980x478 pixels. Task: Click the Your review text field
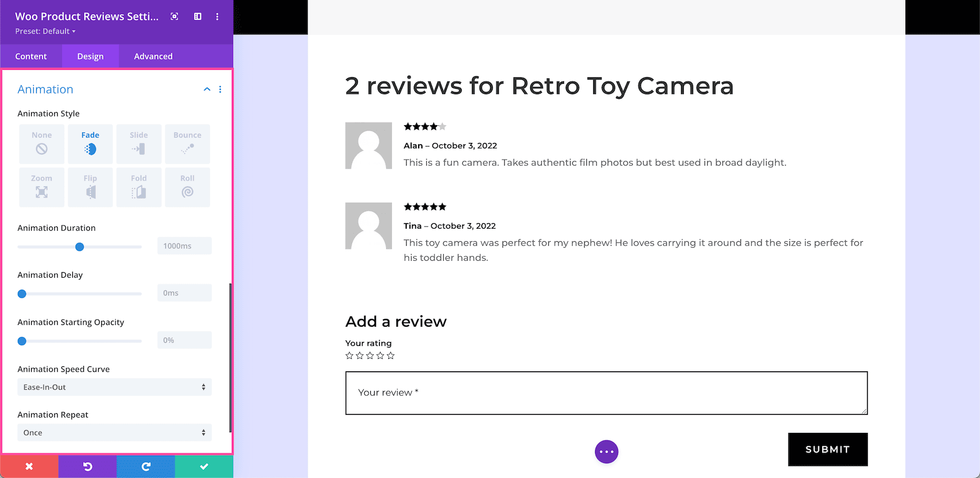point(606,393)
